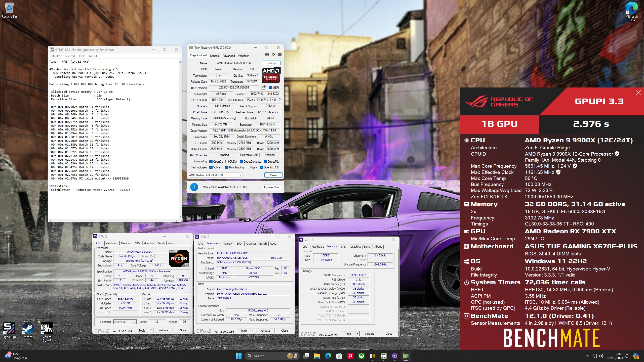Switch to Validation tab in GPU-Z
This screenshot has width=644, height=362.
pyautogui.click(x=244, y=56)
